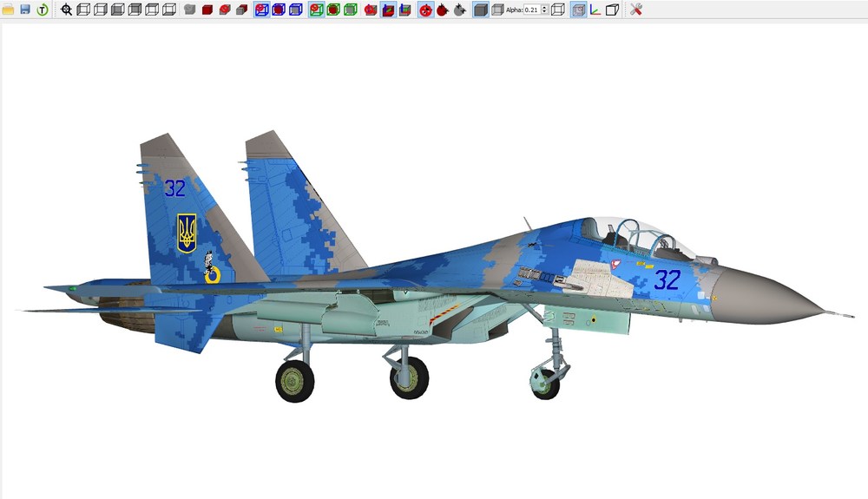Viewport: 868px width, 499px height.
Task: Toggle the blue wireframe with gray cube
Action: 296,10
